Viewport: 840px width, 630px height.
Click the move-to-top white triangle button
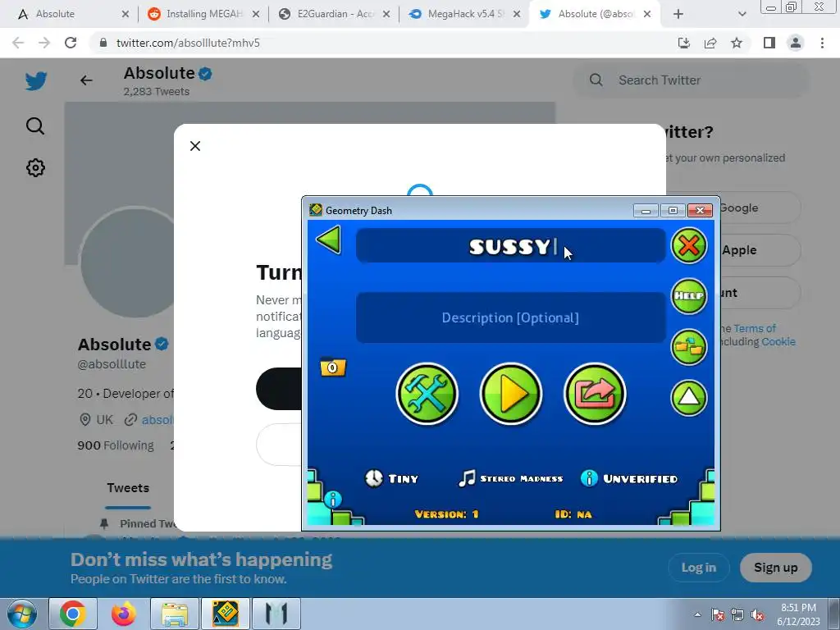coord(689,397)
